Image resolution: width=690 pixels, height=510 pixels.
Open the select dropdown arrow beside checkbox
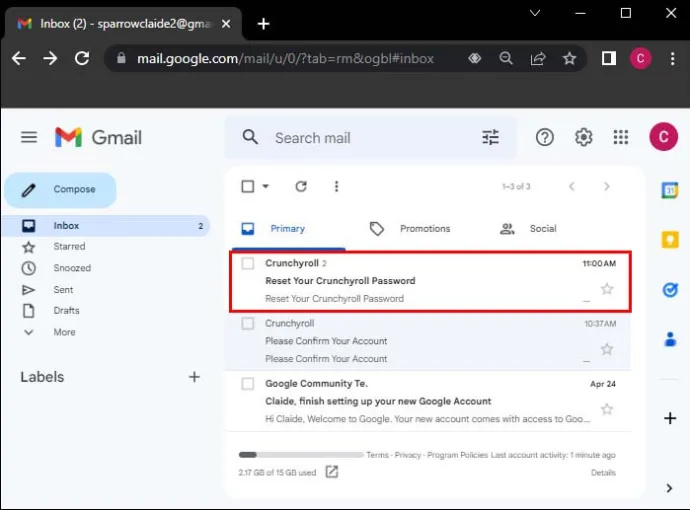click(x=265, y=187)
